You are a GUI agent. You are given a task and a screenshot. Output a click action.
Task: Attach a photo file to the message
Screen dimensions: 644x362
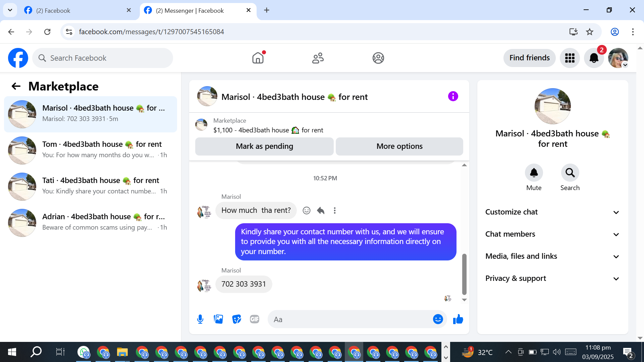[218, 319]
